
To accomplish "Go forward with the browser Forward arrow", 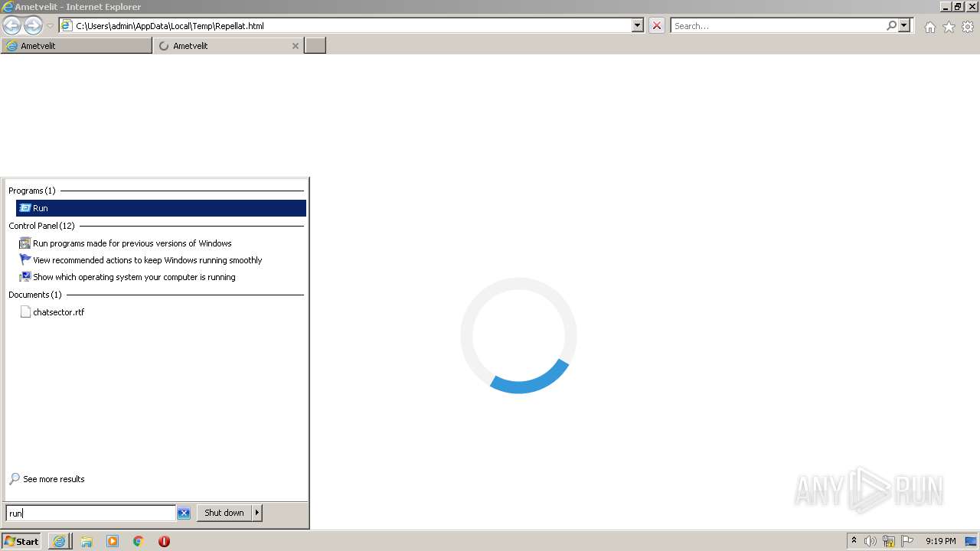I will coord(33,25).
